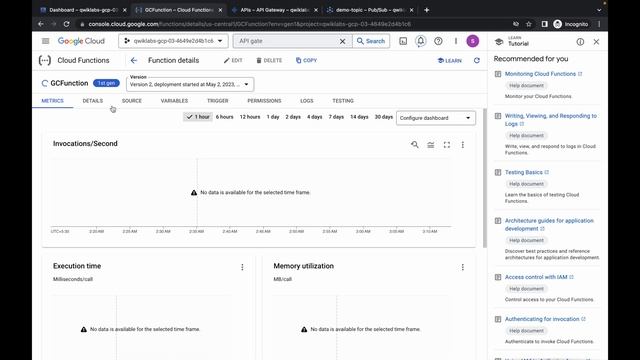Viewport: 640px width, 360px height.
Task: Click the EDIT function button
Action: [x=233, y=60]
